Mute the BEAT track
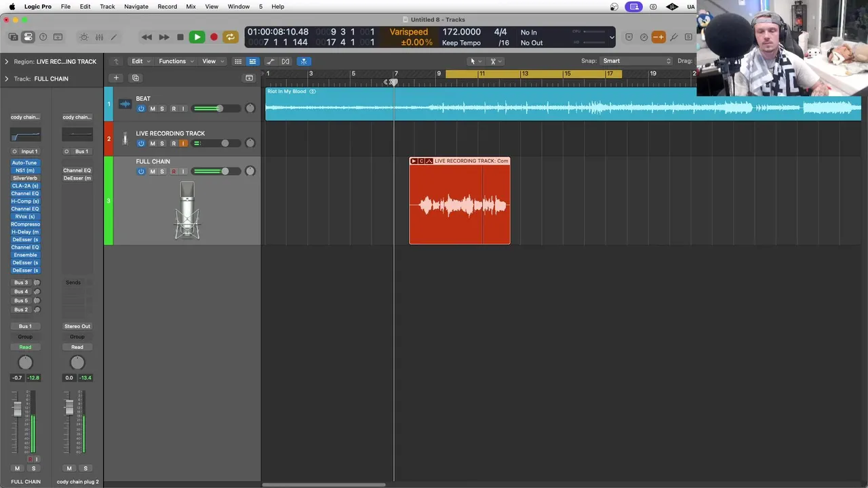868x488 pixels. click(x=153, y=109)
